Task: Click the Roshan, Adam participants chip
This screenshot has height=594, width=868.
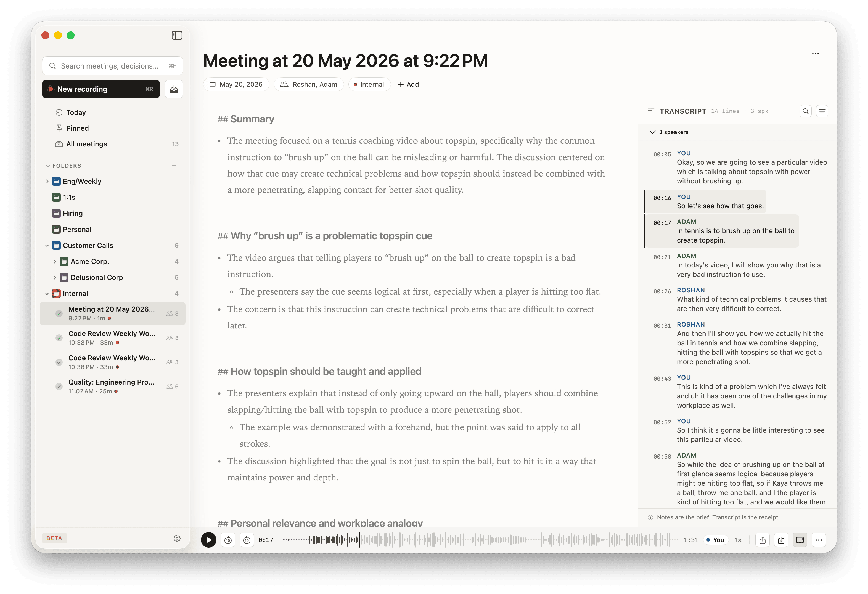Action: coord(309,85)
